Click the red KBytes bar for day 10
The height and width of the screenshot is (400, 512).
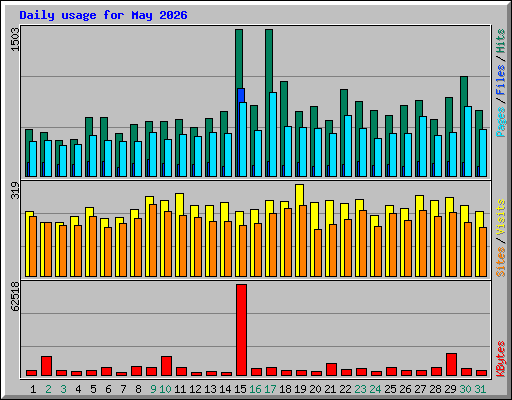[x=166, y=366]
